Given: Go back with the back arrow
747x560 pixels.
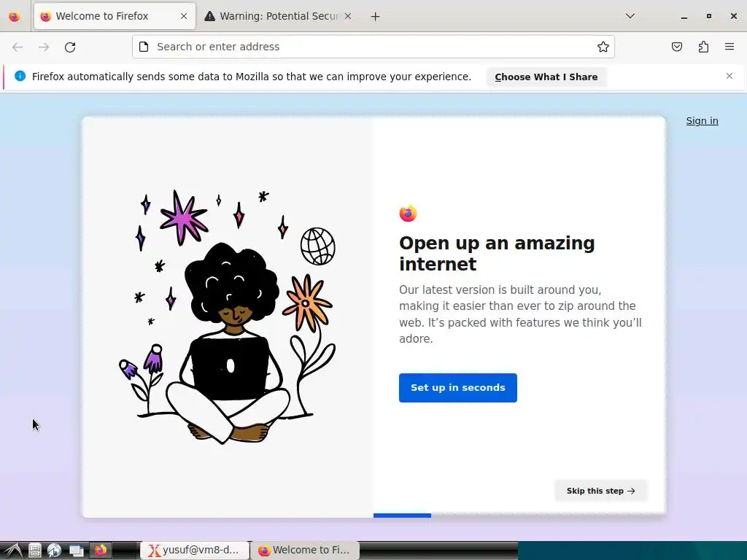Looking at the screenshot, I should pos(18,47).
